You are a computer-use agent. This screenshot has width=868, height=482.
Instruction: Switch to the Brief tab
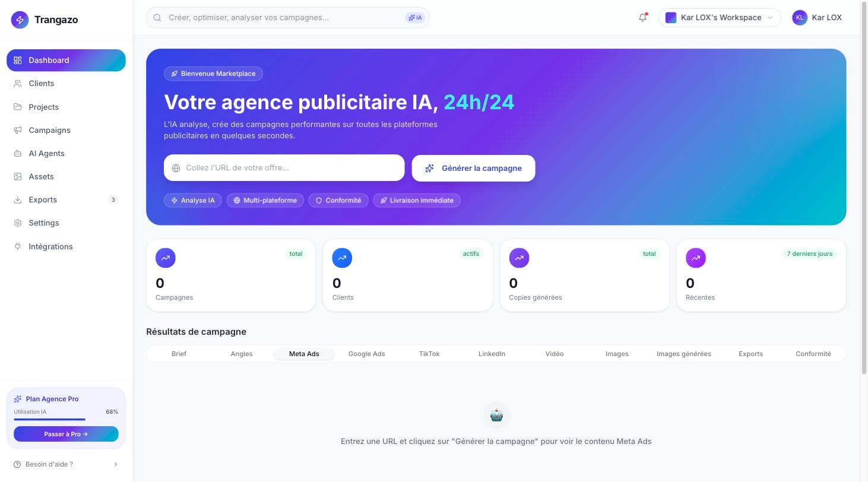click(x=179, y=354)
